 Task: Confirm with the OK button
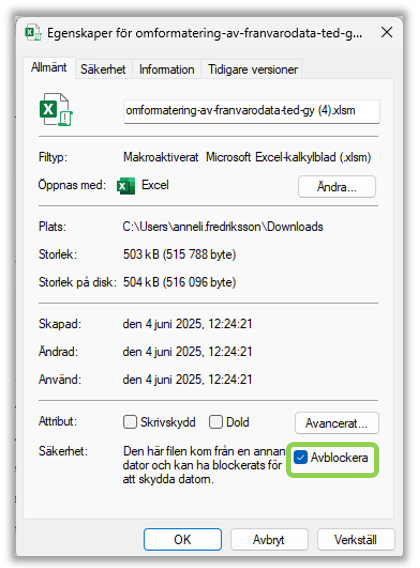pyautogui.click(x=182, y=539)
